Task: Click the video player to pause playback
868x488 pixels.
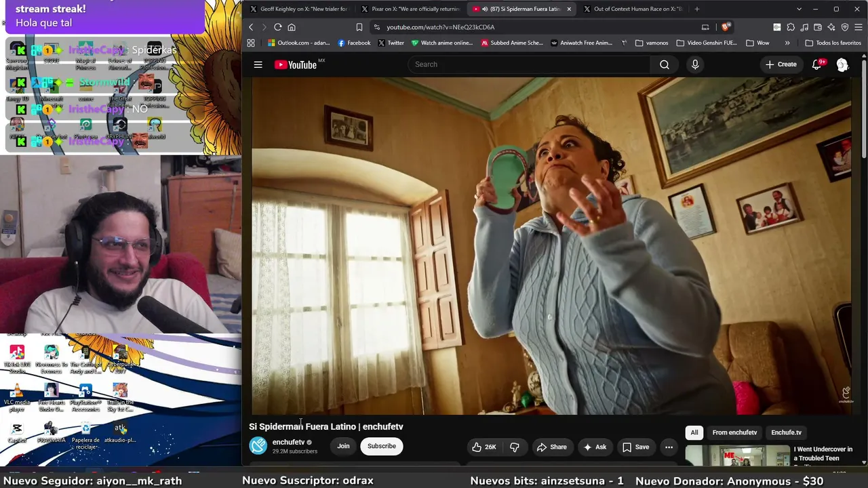Action: (x=551, y=245)
